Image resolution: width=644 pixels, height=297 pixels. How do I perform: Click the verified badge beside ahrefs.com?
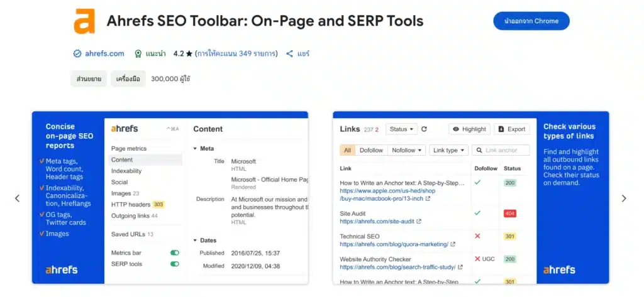pos(77,54)
